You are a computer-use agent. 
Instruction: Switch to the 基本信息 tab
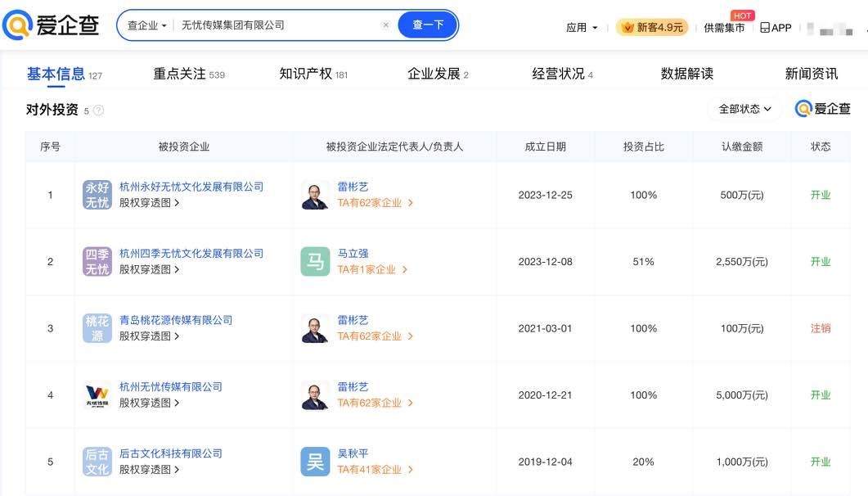64,74
